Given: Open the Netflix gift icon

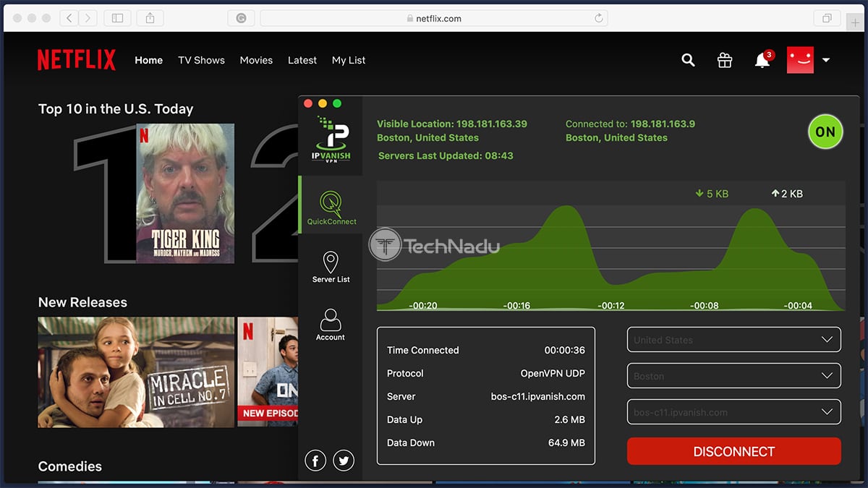Looking at the screenshot, I should point(725,61).
